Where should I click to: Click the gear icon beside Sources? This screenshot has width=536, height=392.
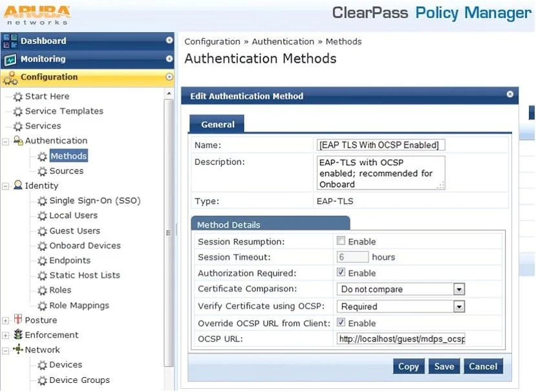(43, 171)
